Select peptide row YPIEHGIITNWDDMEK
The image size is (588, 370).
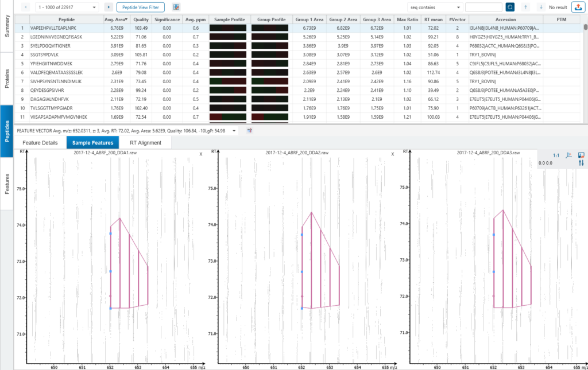click(x=299, y=64)
